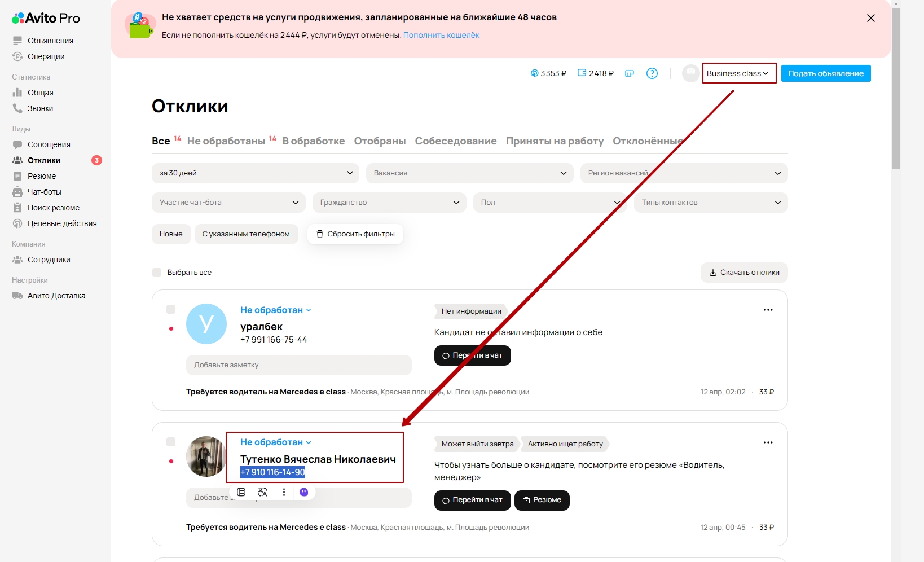Open the wallet balance 2418 ₽ icon
924x562 pixels.
click(x=582, y=73)
